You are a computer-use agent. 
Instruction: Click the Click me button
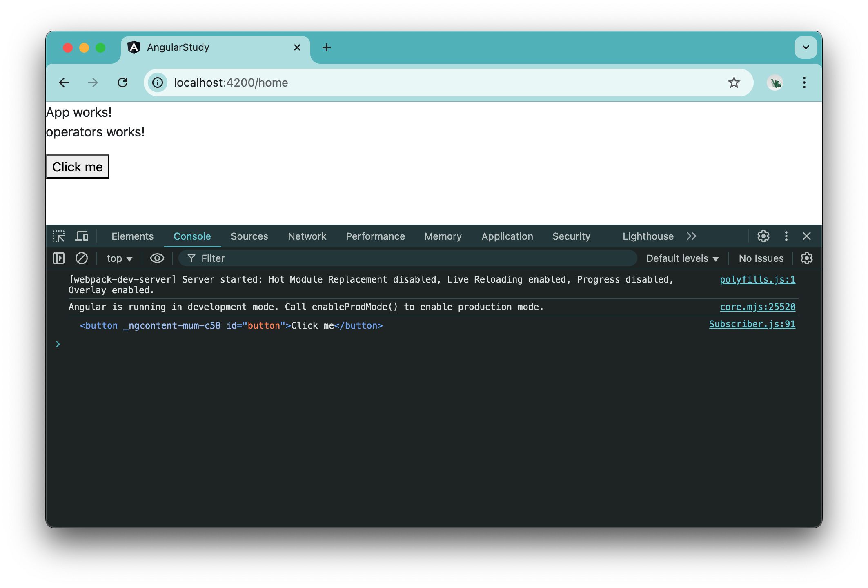(x=77, y=167)
